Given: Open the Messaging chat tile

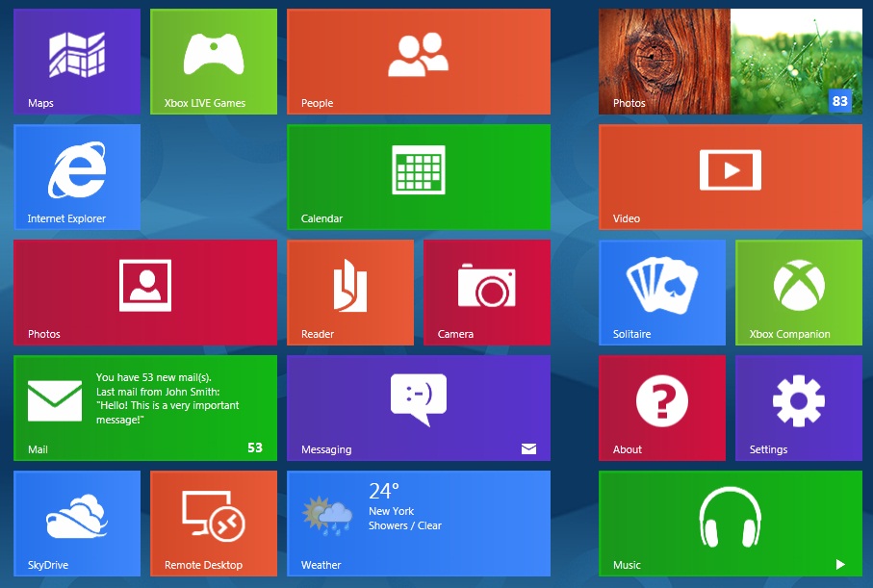Looking at the screenshot, I should 419,408.
